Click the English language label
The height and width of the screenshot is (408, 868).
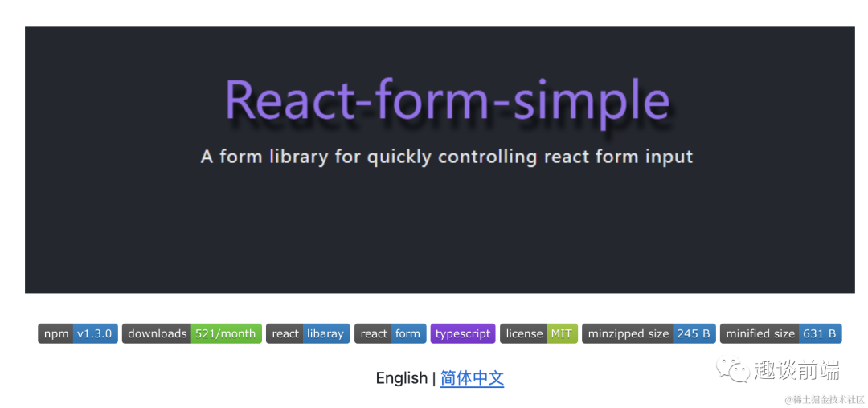[401, 378]
